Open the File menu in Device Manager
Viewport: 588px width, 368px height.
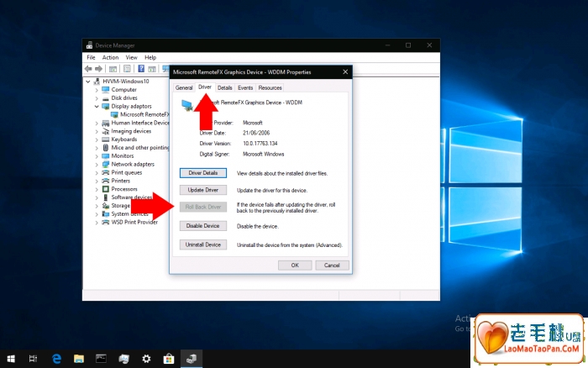[91, 57]
